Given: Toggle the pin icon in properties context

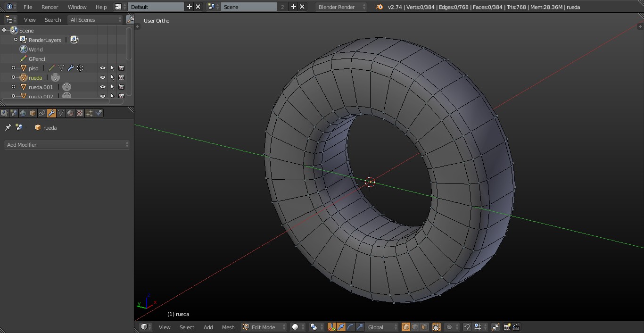Looking at the screenshot, I should click(x=8, y=127).
